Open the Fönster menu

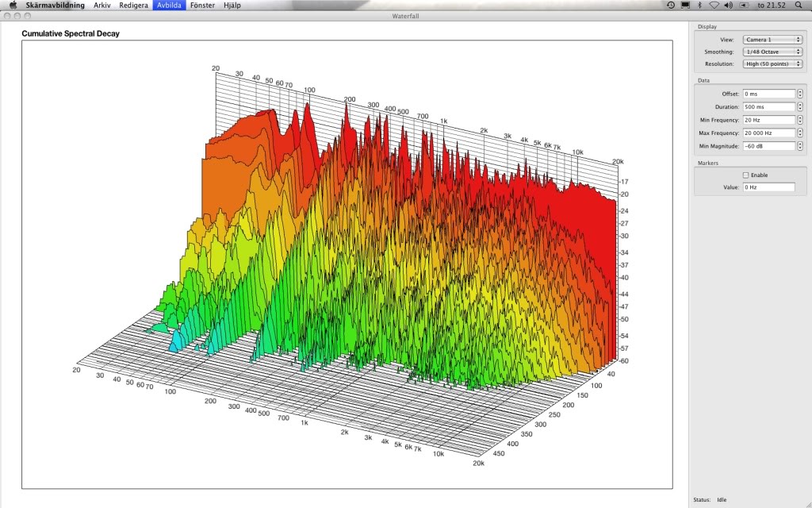pyautogui.click(x=203, y=5)
